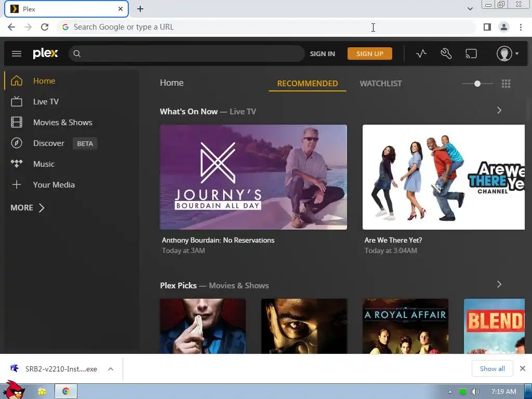This screenshot has height=399, width=532.
Task: Open the Activity pulse icon
Action: click(x=421, y=54)
